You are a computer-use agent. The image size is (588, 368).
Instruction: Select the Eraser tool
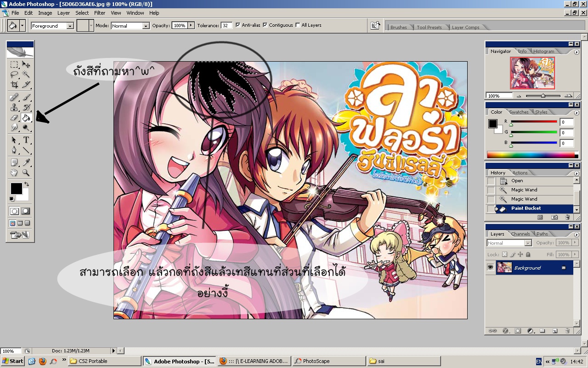pos(14,118)
